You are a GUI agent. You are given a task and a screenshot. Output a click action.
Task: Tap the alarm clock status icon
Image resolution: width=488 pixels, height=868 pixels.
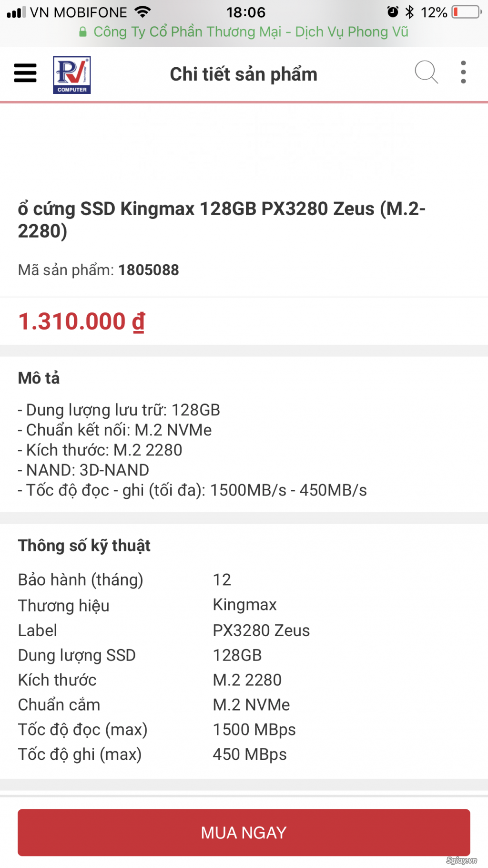pos(393,12)
